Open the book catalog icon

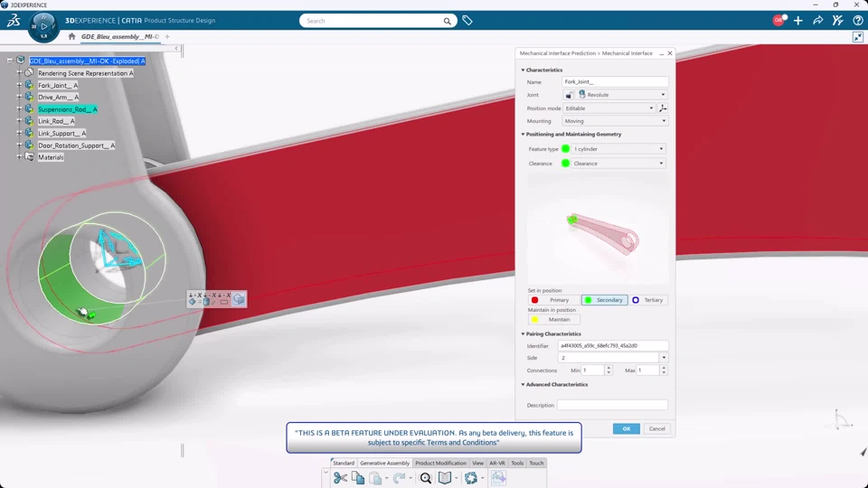tap(445, 478)
